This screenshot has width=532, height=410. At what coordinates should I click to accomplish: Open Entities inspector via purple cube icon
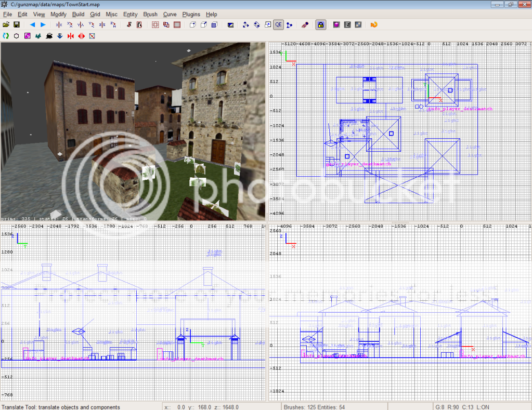point(336,24)
